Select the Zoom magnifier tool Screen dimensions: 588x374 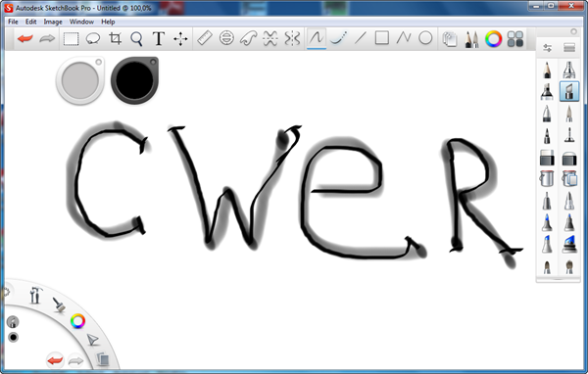[136, 38]
